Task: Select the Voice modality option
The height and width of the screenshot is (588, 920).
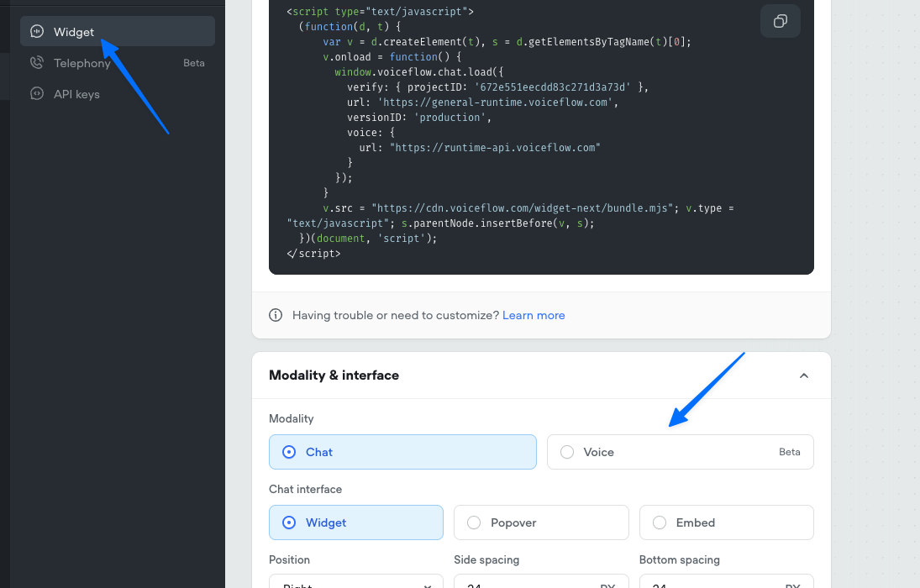Action: tap(680, 452)
